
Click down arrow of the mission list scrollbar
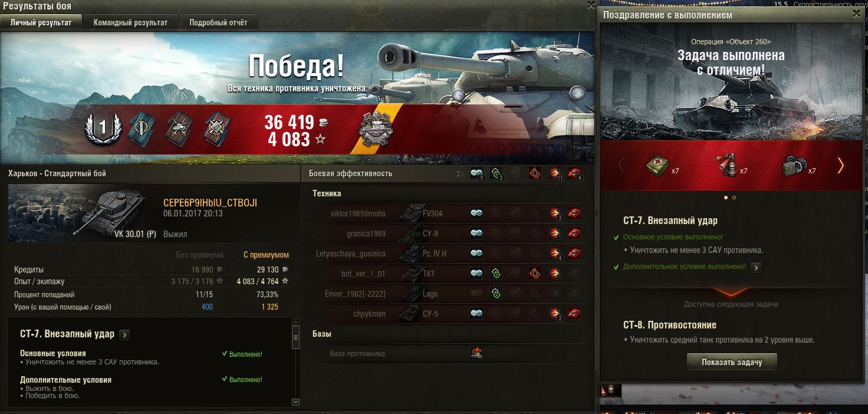click(x=296, y=402)
